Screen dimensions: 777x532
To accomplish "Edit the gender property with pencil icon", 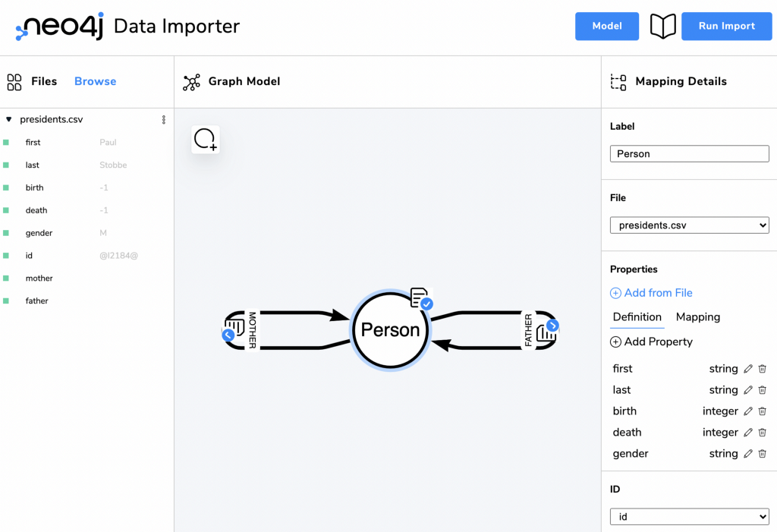I will pos(748,454).
